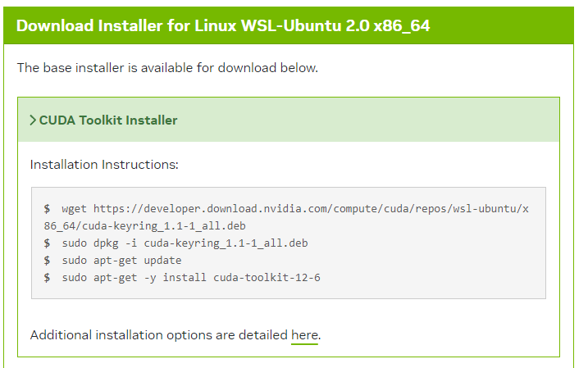Click the 'Installation Instructions:' label
Image resolution: width=588 pixels, height=368 pixels.
coord(104,165)
